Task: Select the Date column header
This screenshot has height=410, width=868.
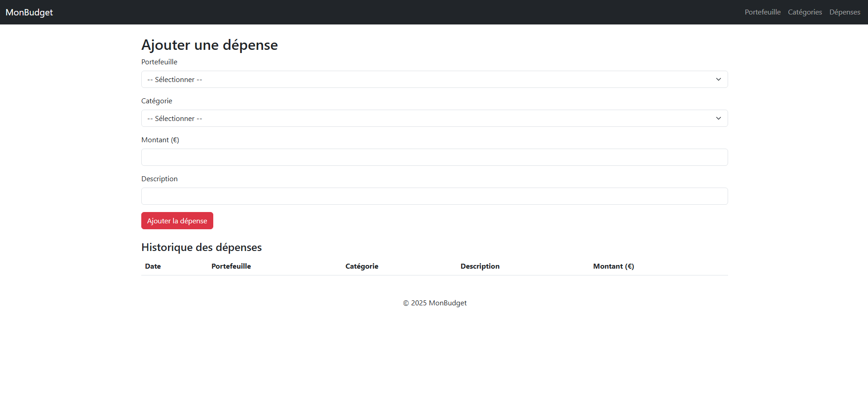Action: point(153,266)
